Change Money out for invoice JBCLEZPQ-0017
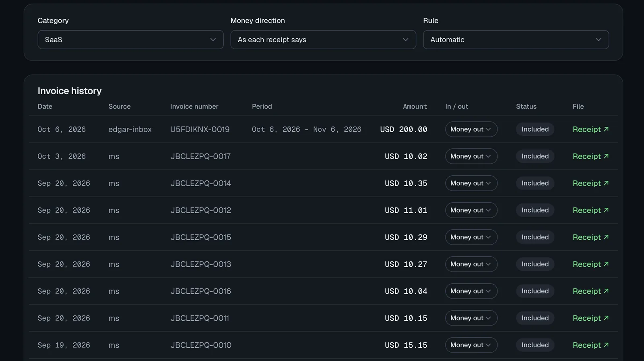This screenshot has height=361, width=644. (471, 156)
